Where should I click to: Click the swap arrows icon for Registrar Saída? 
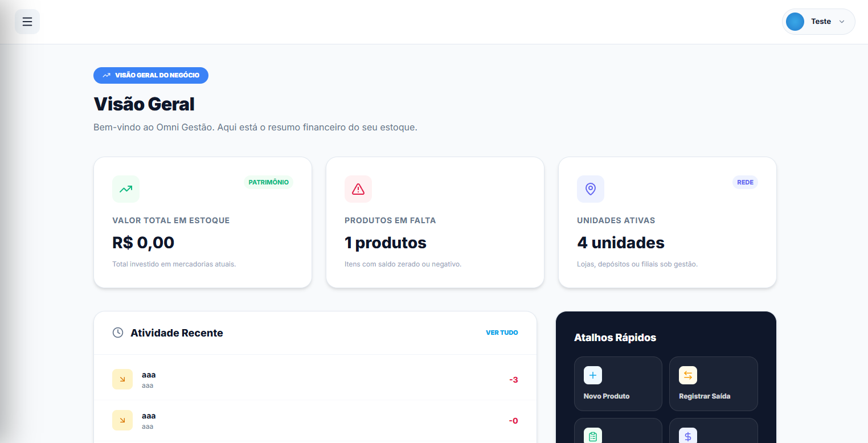(x=688, y=375)
